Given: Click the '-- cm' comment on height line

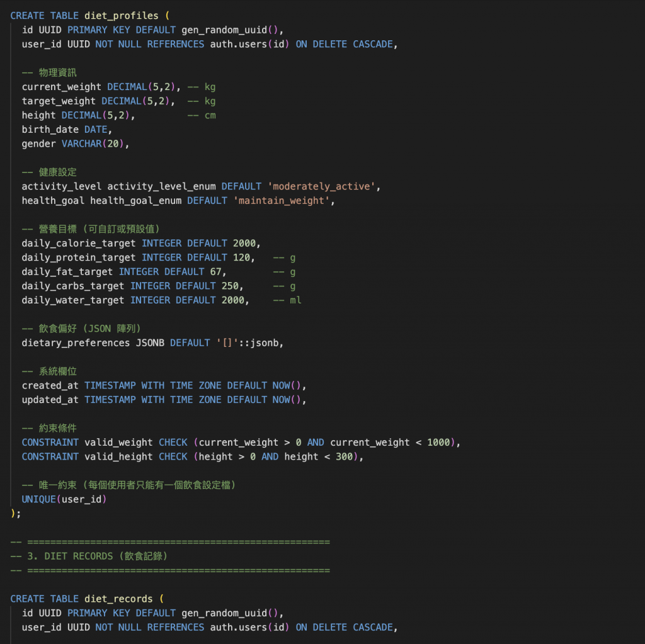Looking at the screenshot, I should [x=202, y=116].
